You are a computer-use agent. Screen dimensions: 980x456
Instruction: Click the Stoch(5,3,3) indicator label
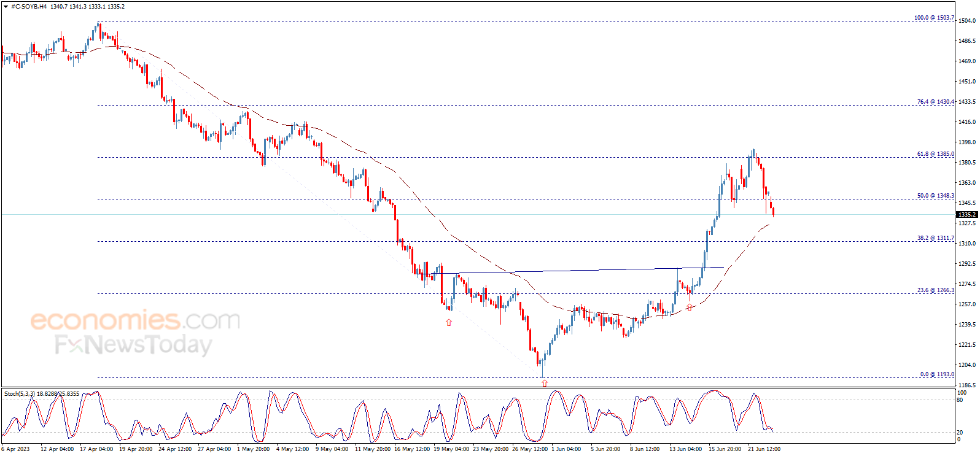pos(20,394)
